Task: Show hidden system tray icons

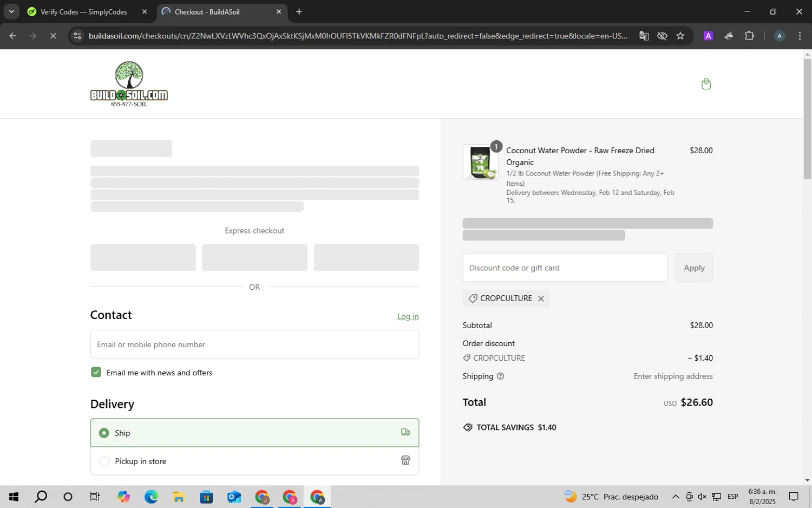Action: 676,497
